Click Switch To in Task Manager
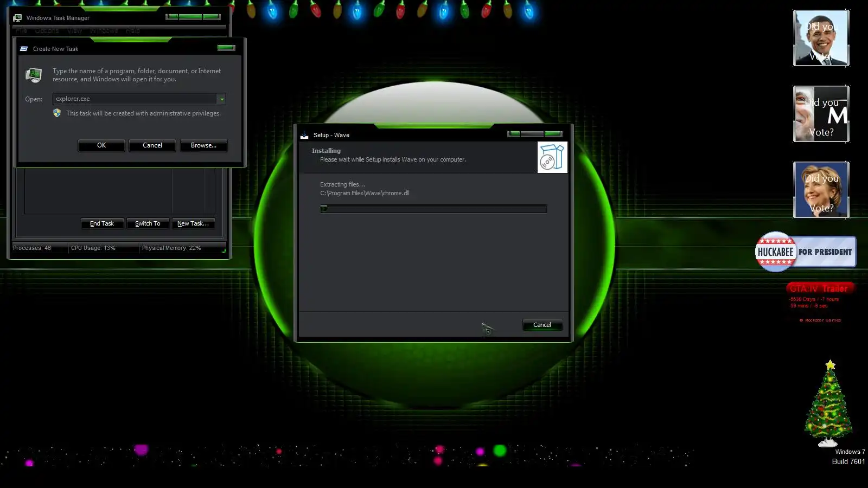The width and height of the screenshot is (868, 488). pos(148,223)
